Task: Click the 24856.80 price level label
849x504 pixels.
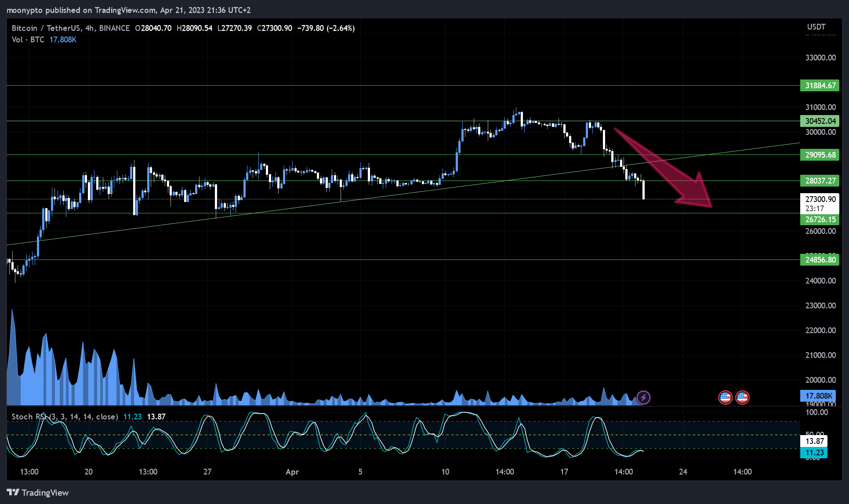Action: point(820,260)
